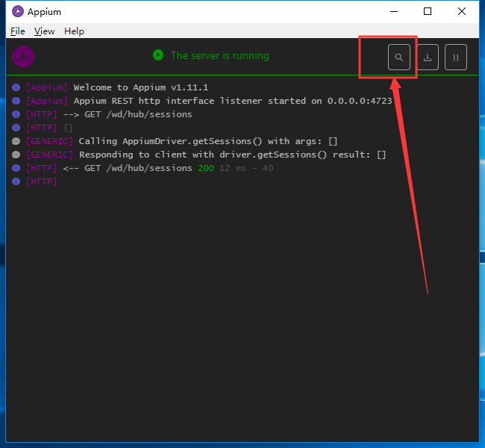Close the Appium window
The height and width of the screenshot is (448, 485).
[x=461, y=11]
